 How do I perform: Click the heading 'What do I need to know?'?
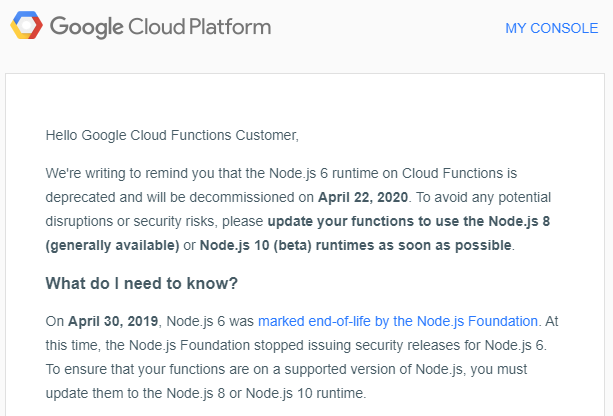[142, 283]
